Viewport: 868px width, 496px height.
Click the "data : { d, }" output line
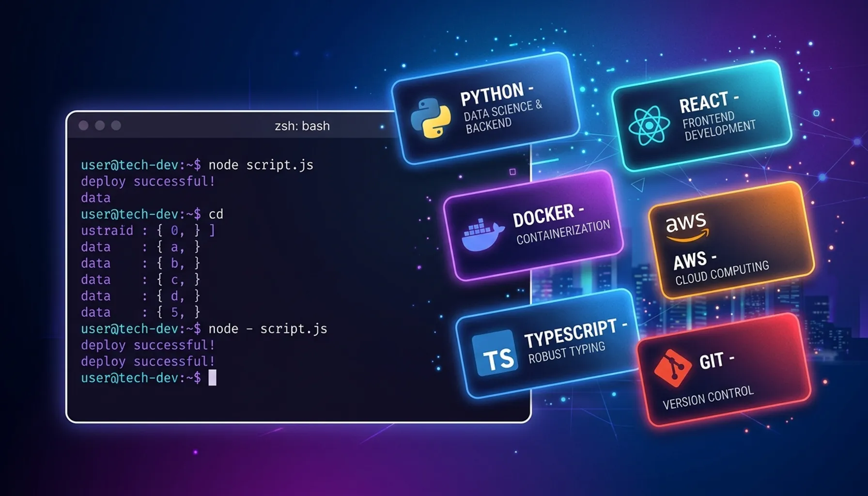click(140, 296)
